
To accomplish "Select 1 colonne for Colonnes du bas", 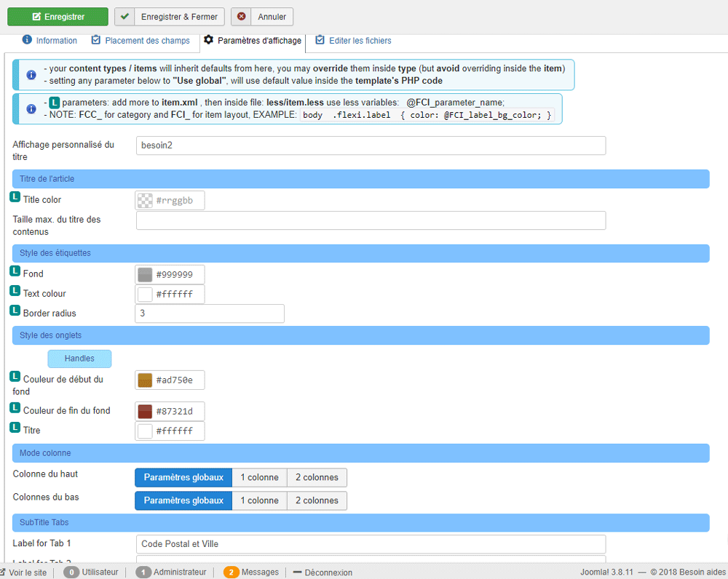I will pyautogui.click(x=260, y=500).
